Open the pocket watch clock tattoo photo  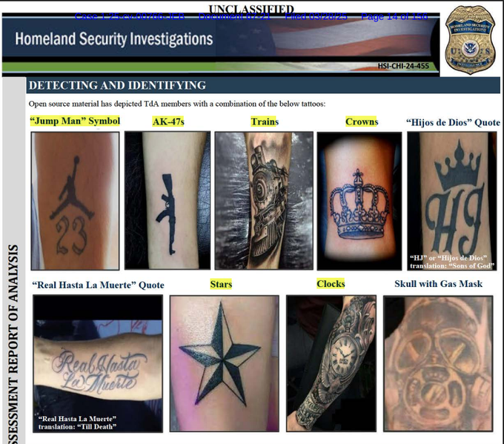pyautogui.click(x=331, y=363)
